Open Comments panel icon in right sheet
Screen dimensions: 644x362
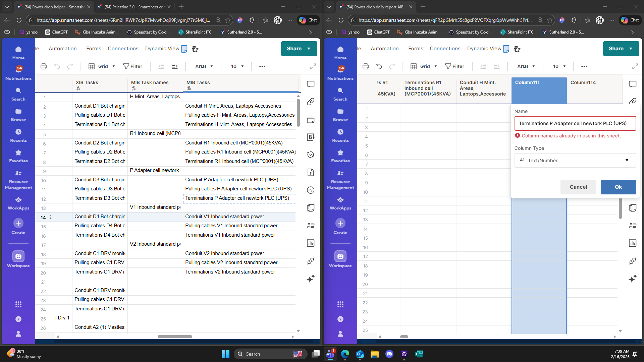[633, 84]
